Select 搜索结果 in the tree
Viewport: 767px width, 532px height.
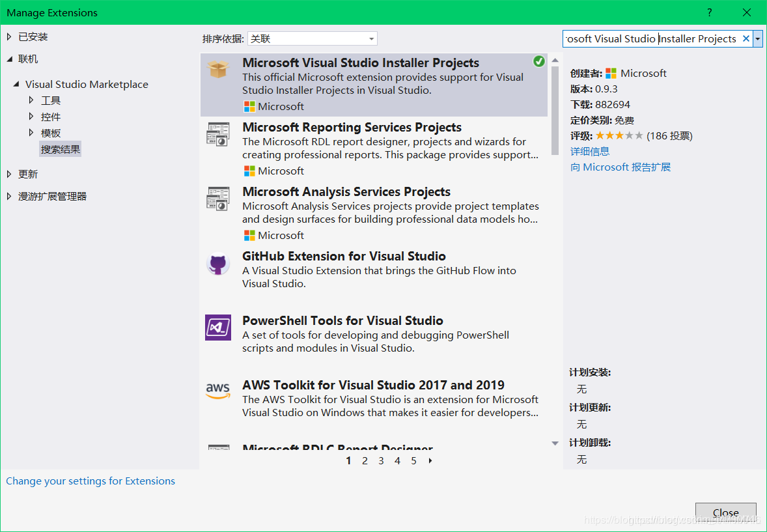point(60,149)
